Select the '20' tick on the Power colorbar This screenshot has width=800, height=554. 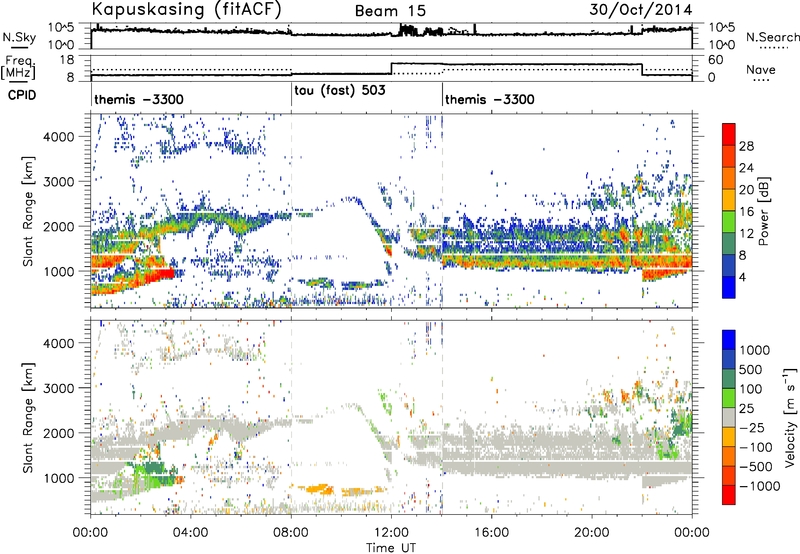tap(746, 190)
